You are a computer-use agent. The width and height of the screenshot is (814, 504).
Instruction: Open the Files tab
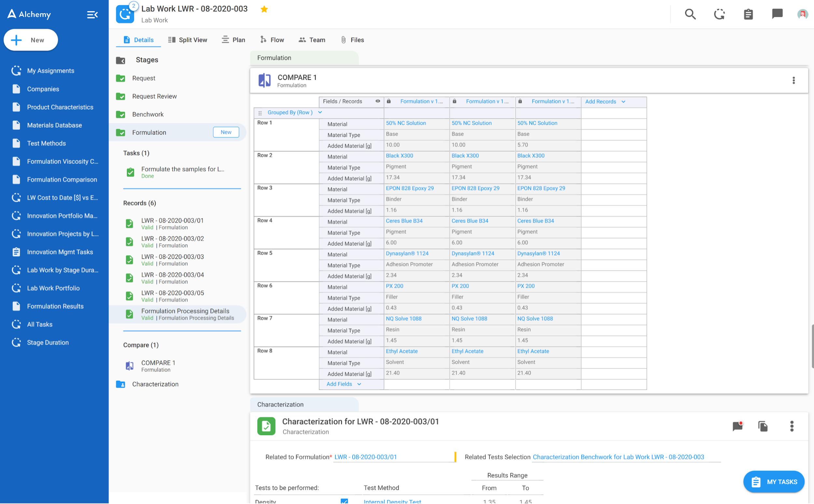pos(353,40)
